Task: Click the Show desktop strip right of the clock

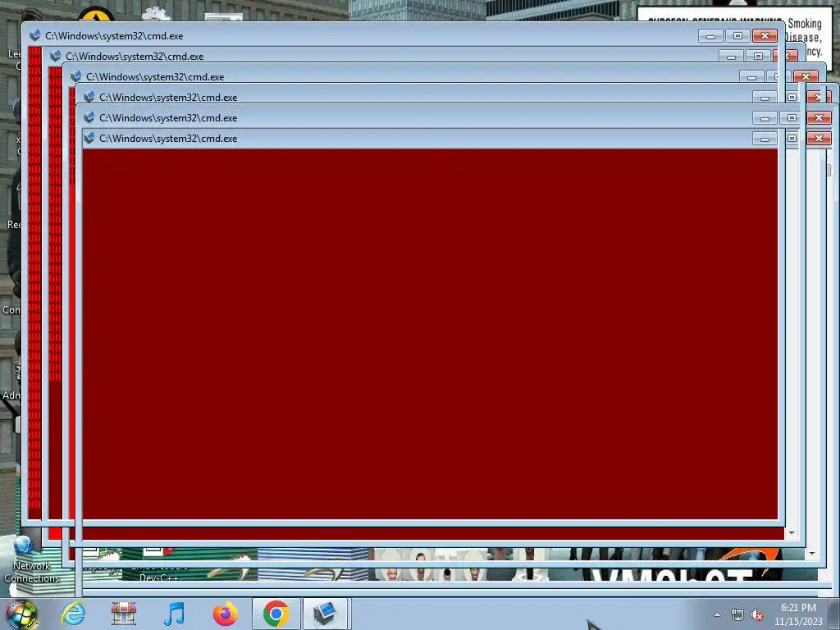Action: click(834, 614)
